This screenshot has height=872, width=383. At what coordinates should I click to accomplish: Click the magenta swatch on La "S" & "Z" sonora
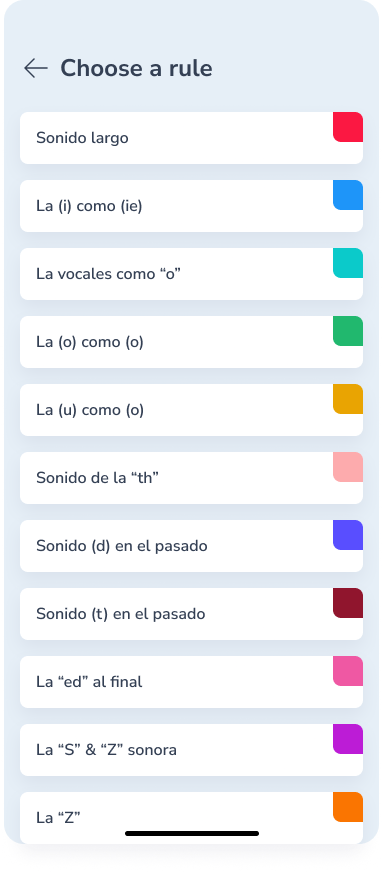[x=348, y=739]
